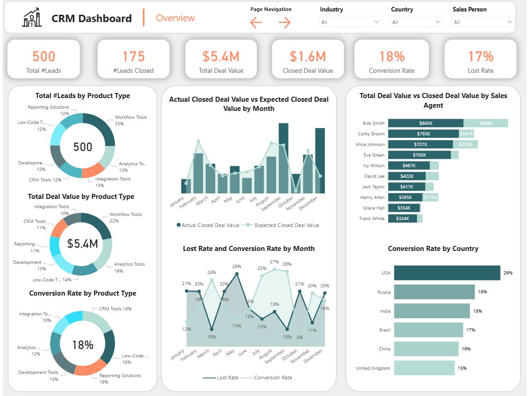The height and width of the screenshot is (396, 532).
Task: Select Bob Smith's deal value bar
Action: click(426, 123)
